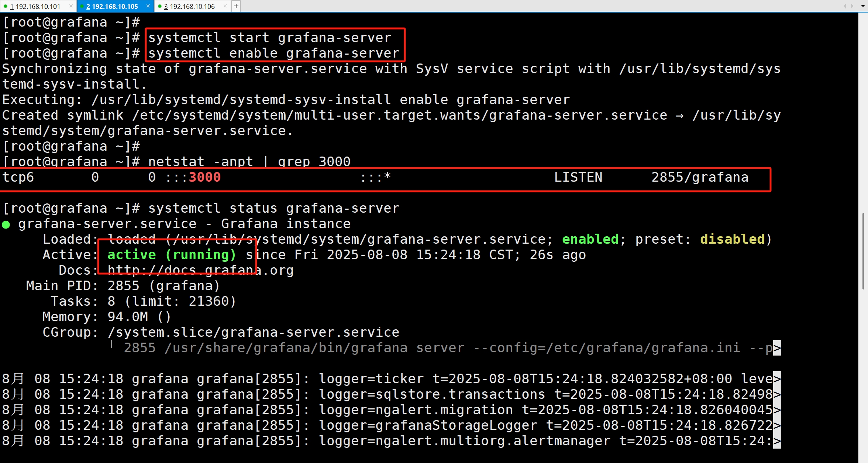
Task: Click the 'tcp6' protocol entry
Action: pos(18,177)
